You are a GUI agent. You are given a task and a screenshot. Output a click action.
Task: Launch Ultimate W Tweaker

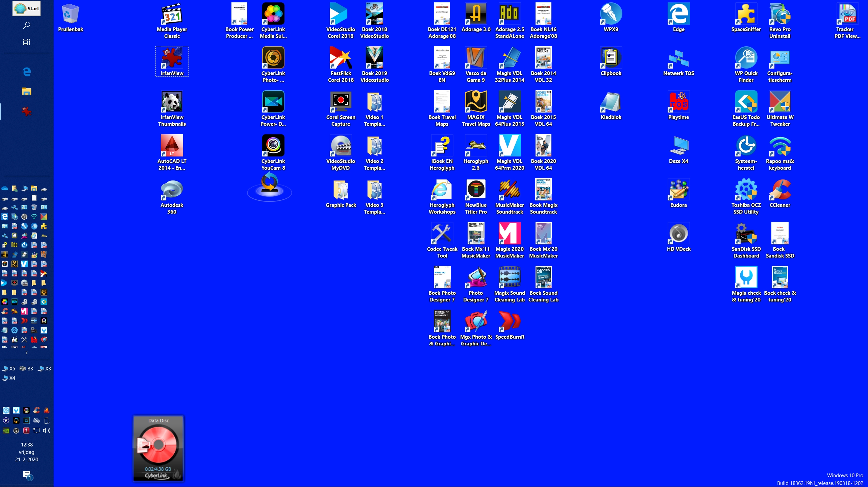780,109
